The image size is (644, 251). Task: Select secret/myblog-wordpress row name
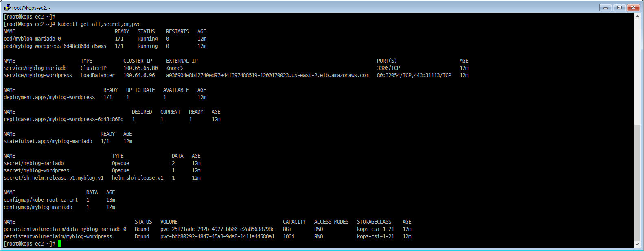(x=37, y=170)
